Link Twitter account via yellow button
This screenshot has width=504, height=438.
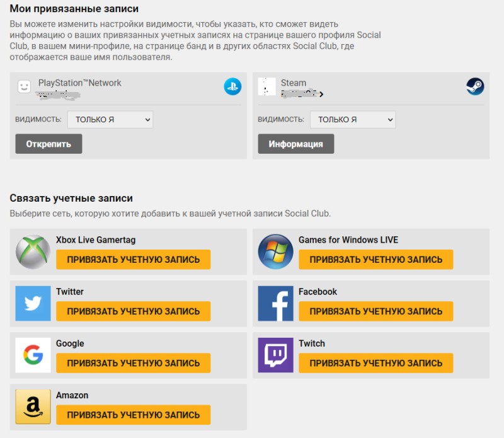[x=134, y=311]
